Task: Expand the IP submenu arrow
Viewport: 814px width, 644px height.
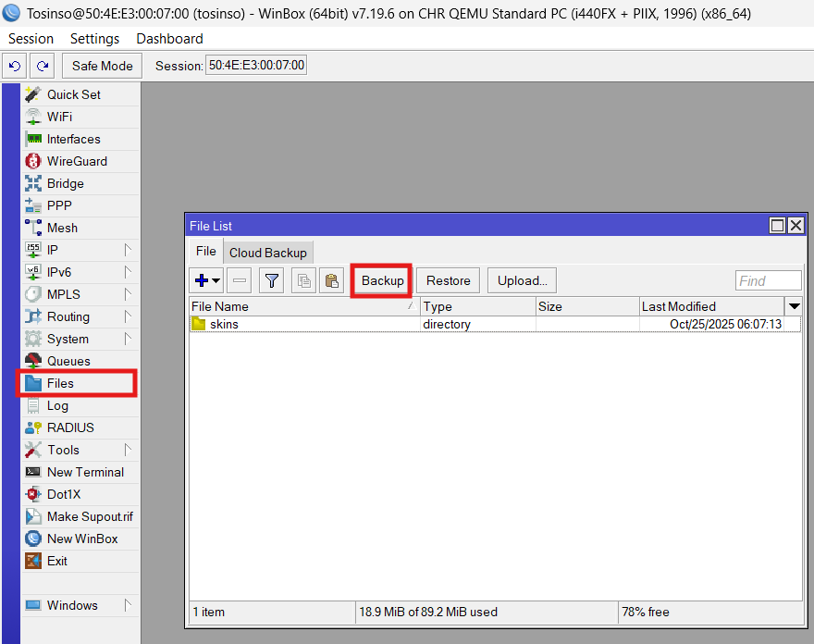Action: pyautogui.click(x=128, y=250)
